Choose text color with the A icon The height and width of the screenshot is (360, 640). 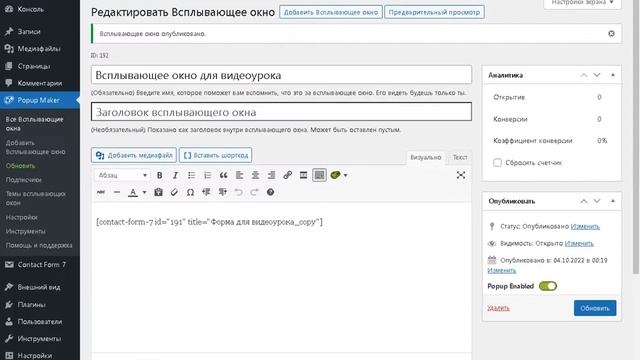click(x=133, y=192)
